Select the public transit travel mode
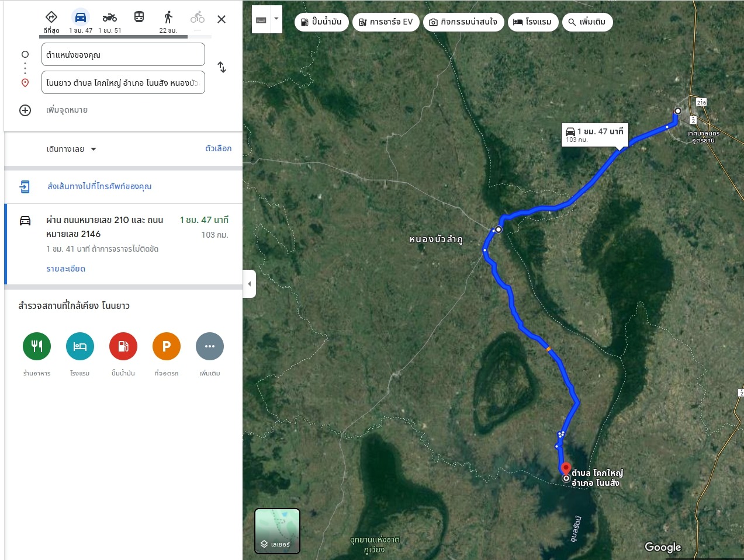This screenshot has height=560, width=744. [139, 18]
